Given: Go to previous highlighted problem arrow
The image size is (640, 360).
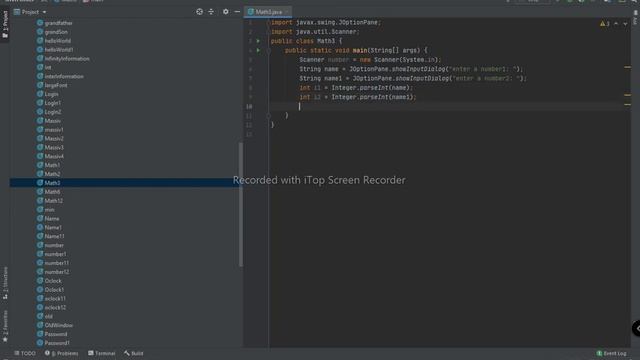Looking at the screenshot, I should (x=616, y=24).
